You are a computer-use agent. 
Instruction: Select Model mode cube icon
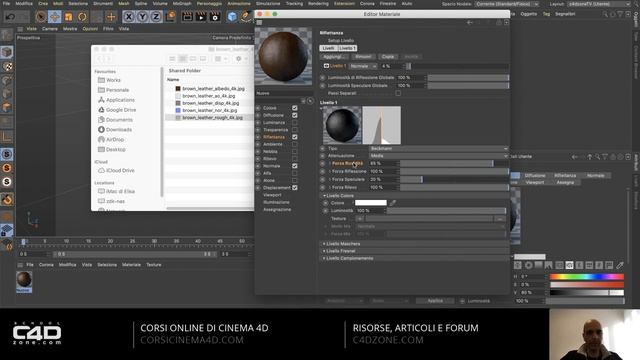(x=7, y=52)
